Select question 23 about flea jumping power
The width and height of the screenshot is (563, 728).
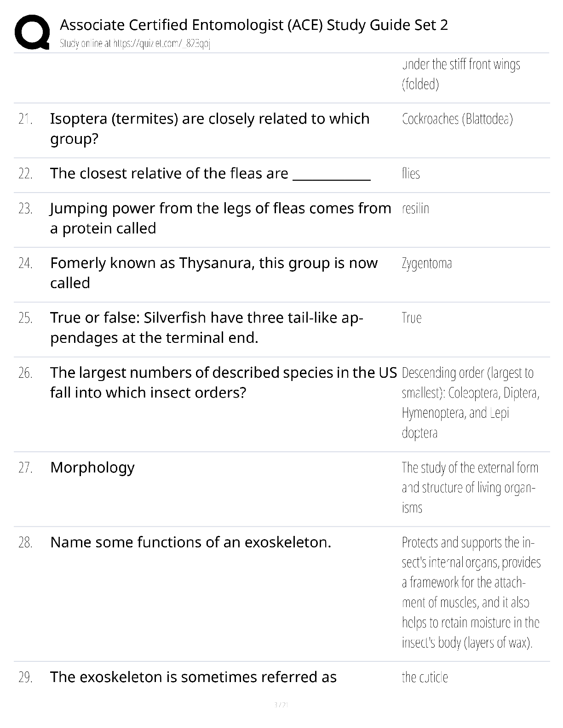(x=221, y=218)
